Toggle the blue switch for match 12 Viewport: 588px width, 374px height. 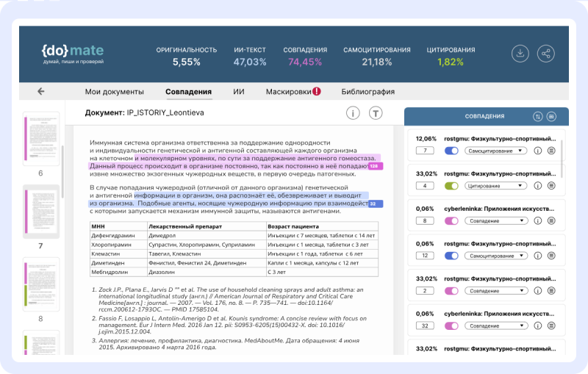pyautogui.click(x=451, y=256)
